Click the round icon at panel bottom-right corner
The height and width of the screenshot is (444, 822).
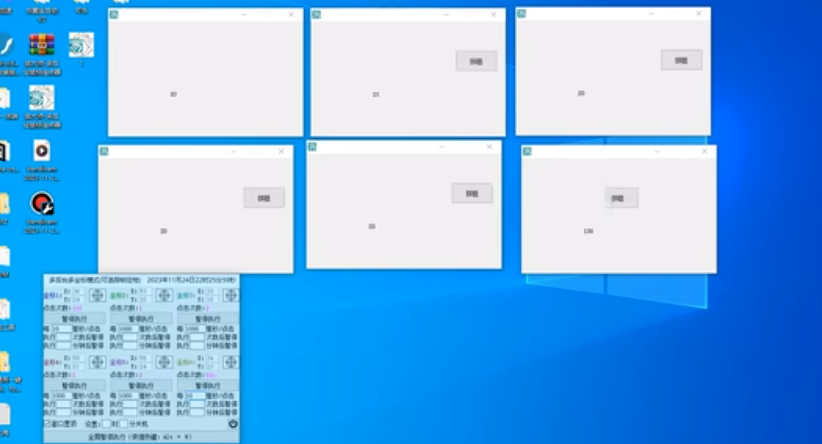click(x=233, y=424)
